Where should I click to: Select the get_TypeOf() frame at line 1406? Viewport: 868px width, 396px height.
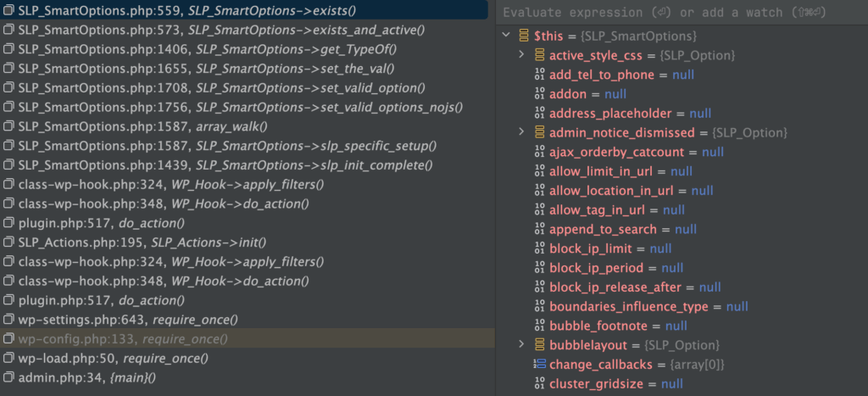click(x=244, y=49)
